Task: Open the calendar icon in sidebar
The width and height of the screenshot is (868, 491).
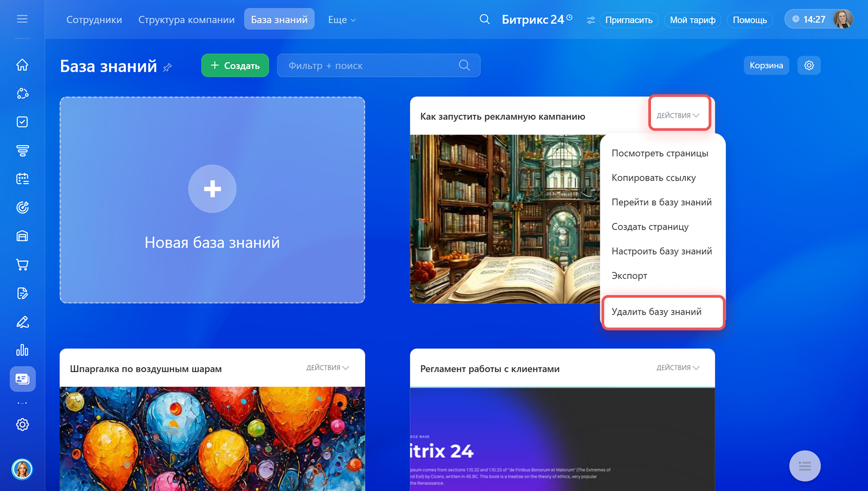Action: (x=22, y=179)
